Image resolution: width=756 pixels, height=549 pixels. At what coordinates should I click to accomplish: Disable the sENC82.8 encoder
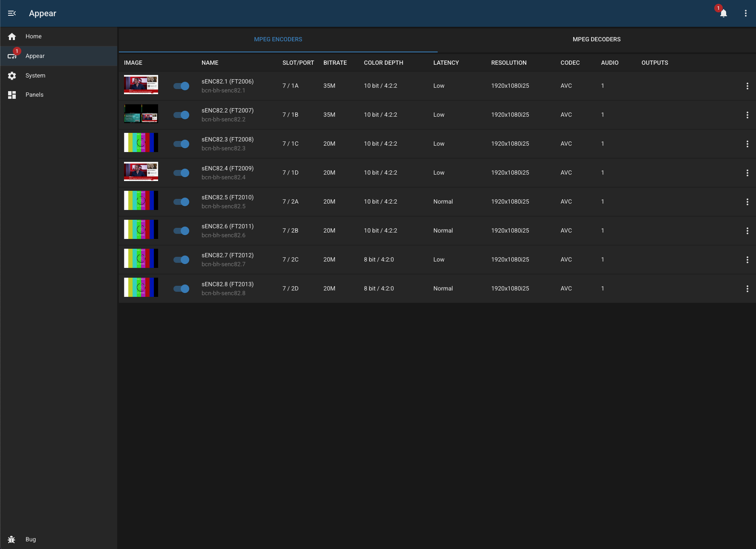click(x=181, y=288)
